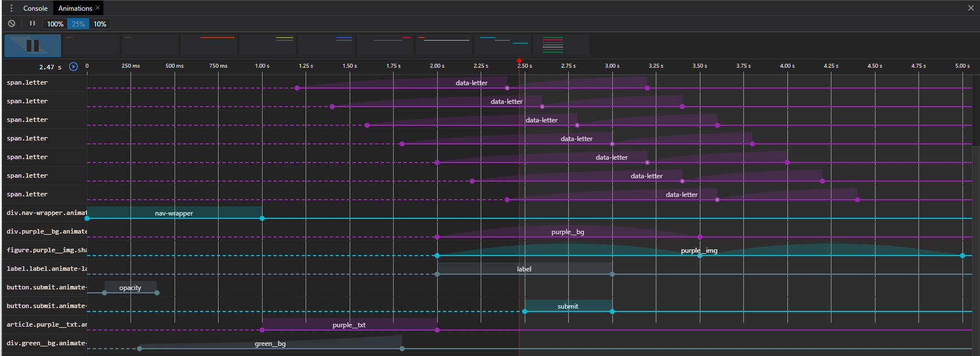Click the nav-wrapper animation bar
980x356 pixels.
[x=174, y=213]
